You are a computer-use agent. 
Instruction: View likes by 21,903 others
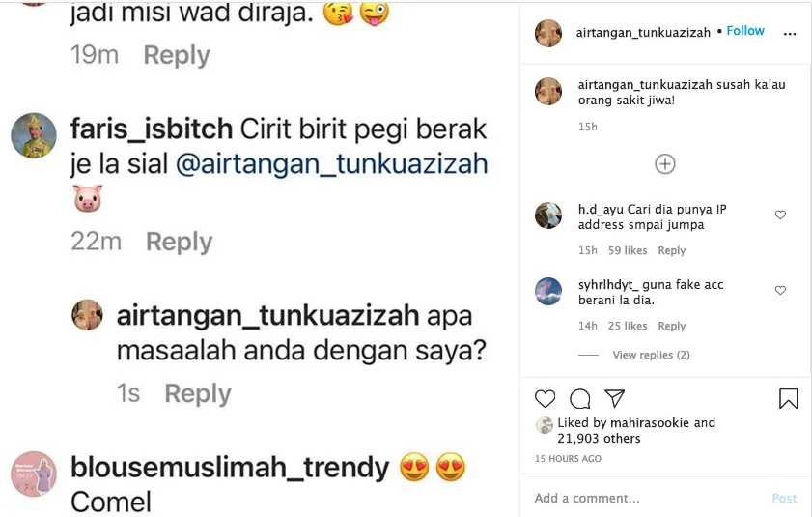pyautogui.click(x=599, y=438)
